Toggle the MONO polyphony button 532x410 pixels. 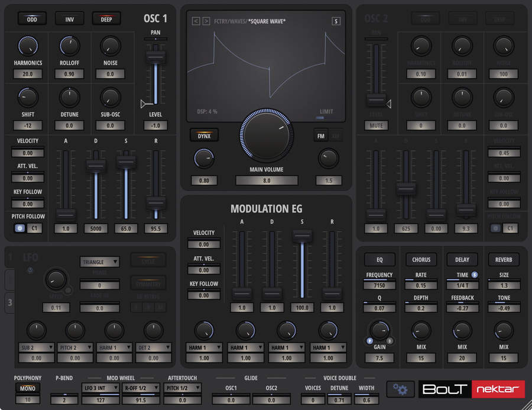tap(27, 388)
